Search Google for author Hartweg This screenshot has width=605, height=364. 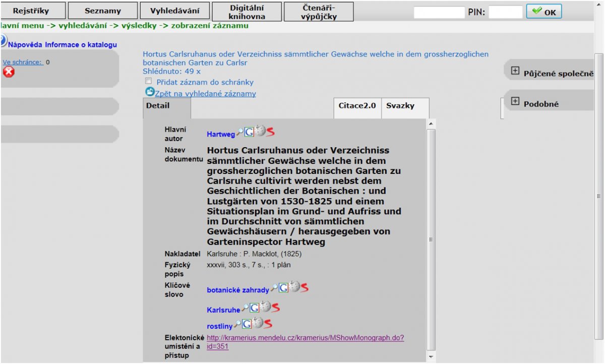click(249, 132)
